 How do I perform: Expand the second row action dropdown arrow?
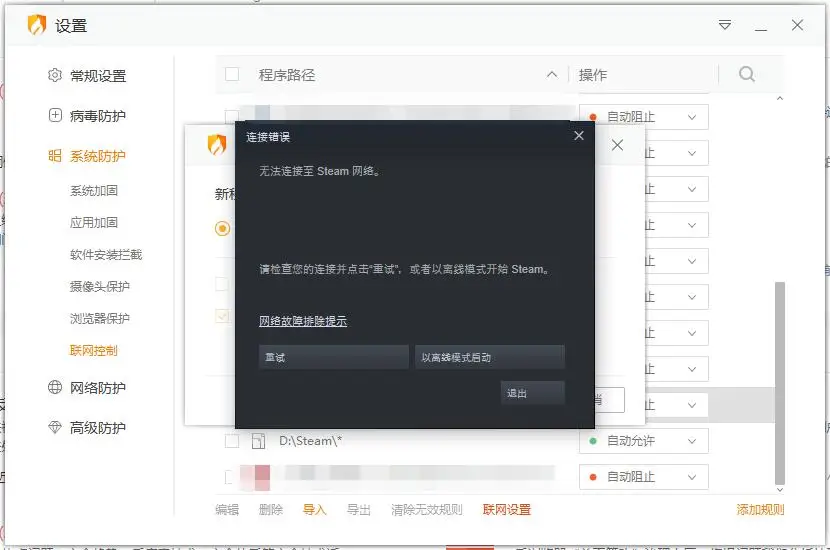692,153
